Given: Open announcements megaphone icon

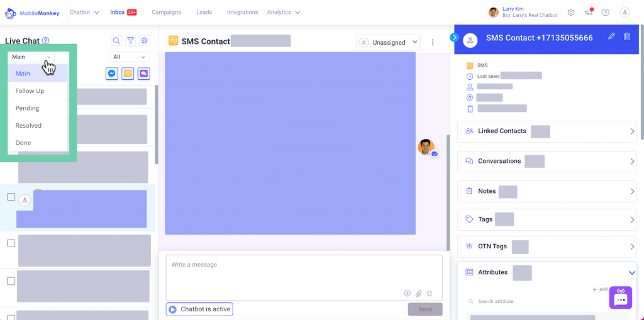Looking at the screenshot, I should pyautogui.click(x=589, y=12).
